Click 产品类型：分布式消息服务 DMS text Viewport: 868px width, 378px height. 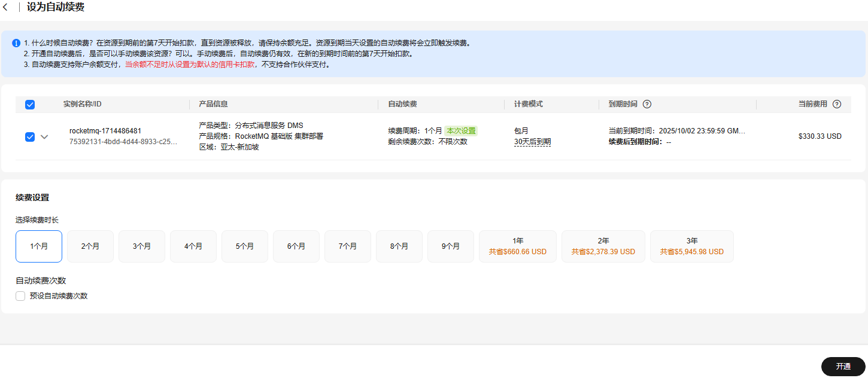251,126
